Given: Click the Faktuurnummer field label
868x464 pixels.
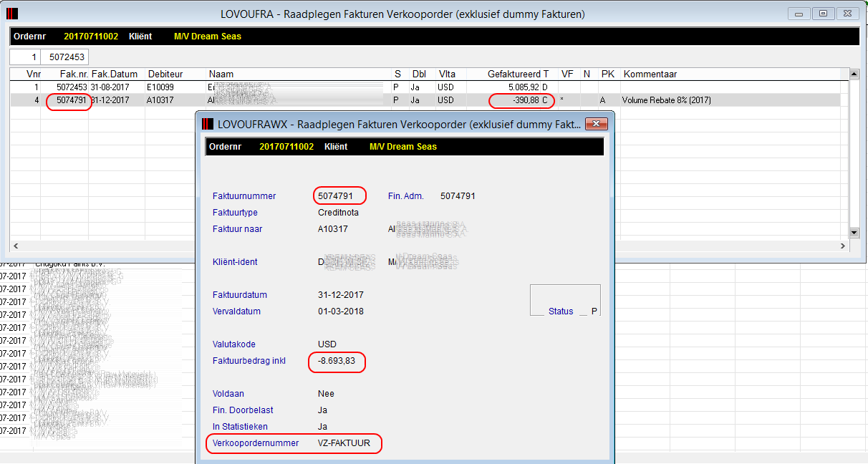Looking at the screenshot, I should point(244,196).
